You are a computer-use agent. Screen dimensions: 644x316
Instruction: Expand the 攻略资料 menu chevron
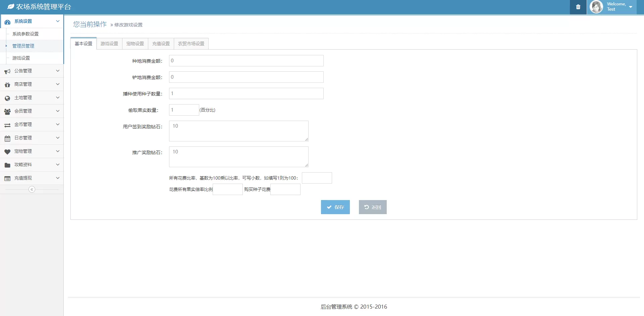click(58, 165)
